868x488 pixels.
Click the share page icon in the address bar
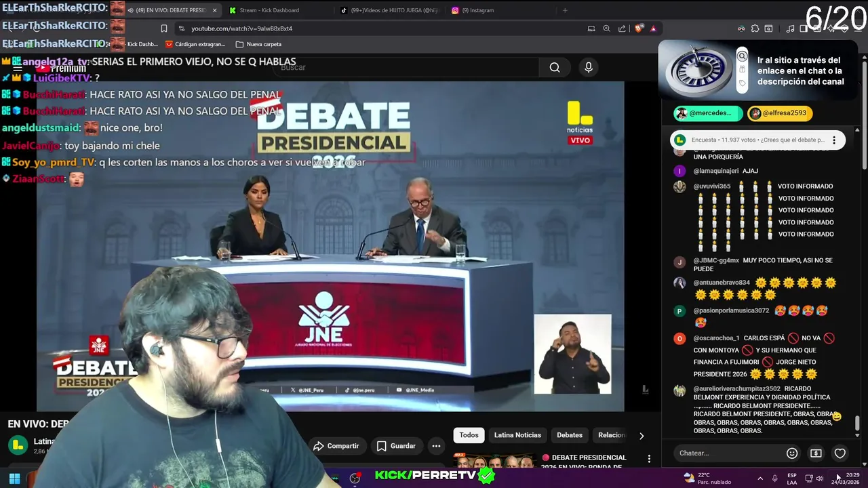[622, 28]
